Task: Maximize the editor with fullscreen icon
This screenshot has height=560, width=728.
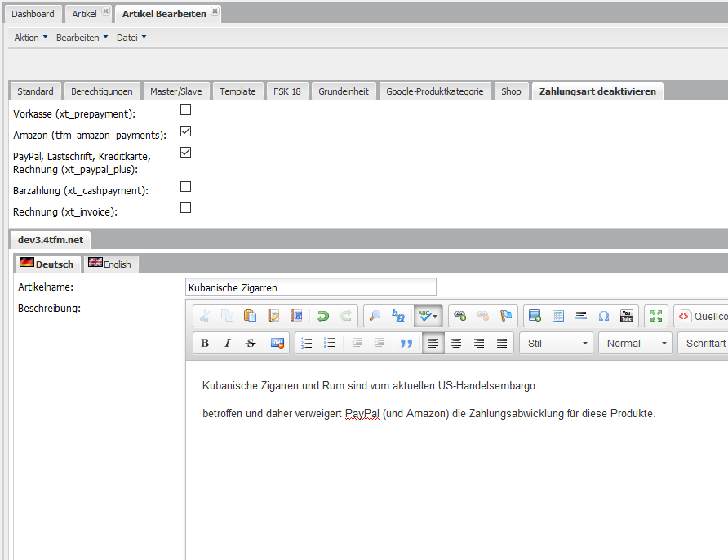Action: tap(655, 316)
